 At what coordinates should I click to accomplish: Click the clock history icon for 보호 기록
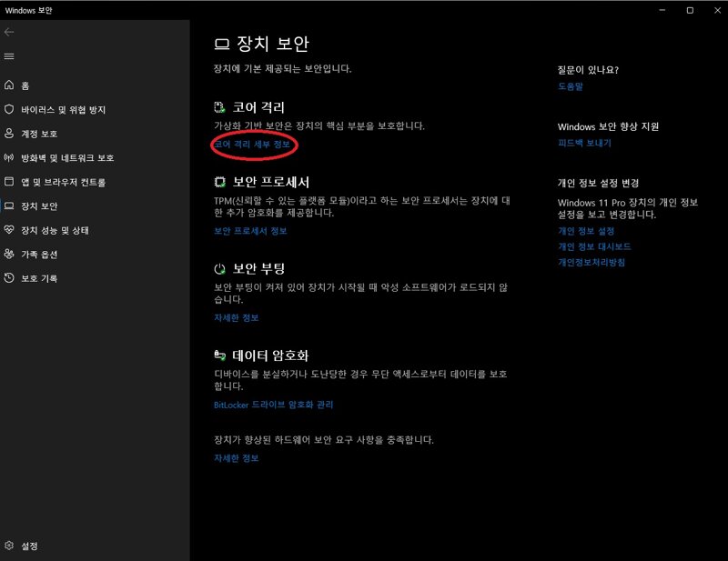9,278
